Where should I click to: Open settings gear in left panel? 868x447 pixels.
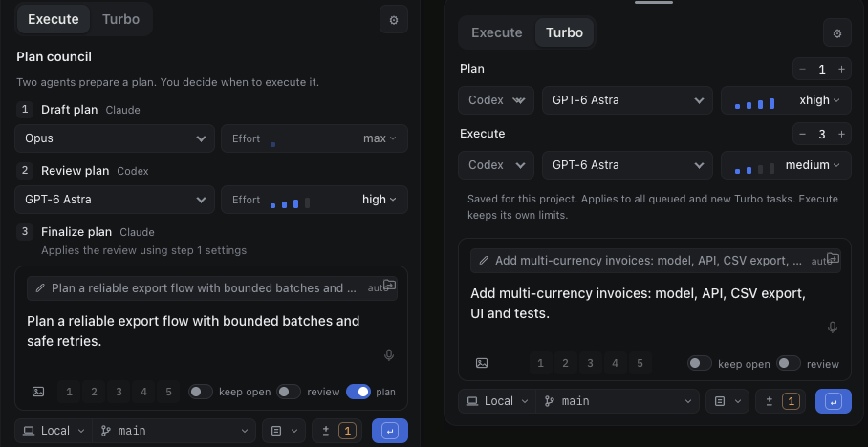coord(394,19)
